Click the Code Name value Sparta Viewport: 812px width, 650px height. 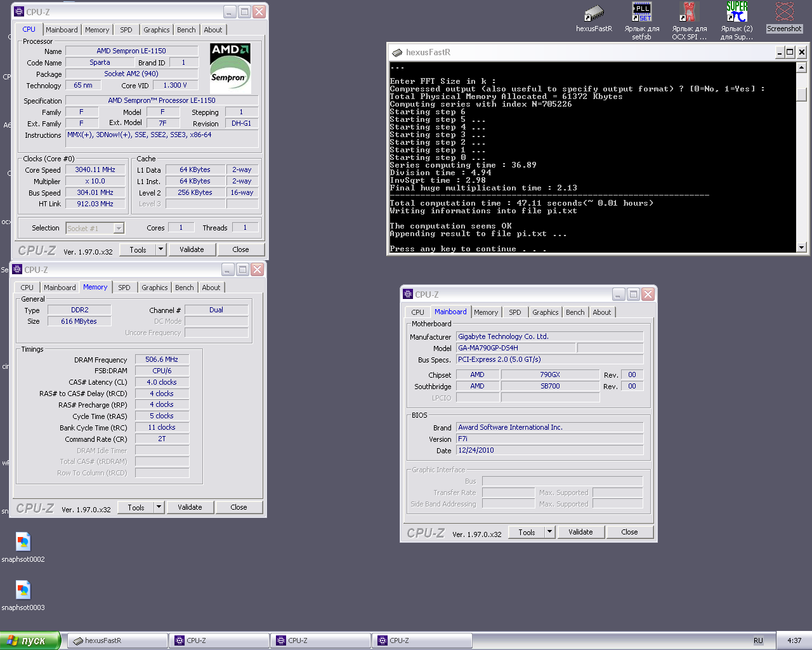100,62
